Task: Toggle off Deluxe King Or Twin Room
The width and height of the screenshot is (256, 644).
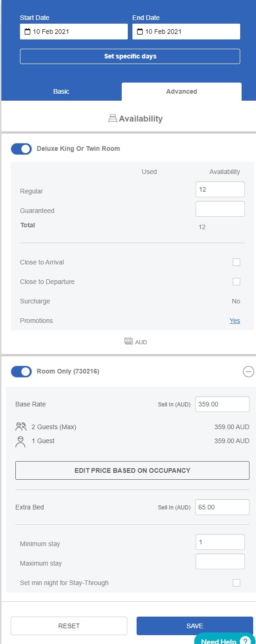Action: point(21,149)
